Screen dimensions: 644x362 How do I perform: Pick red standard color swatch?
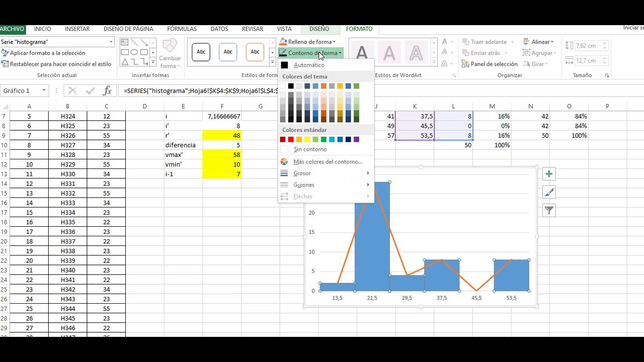pos(291,139)
